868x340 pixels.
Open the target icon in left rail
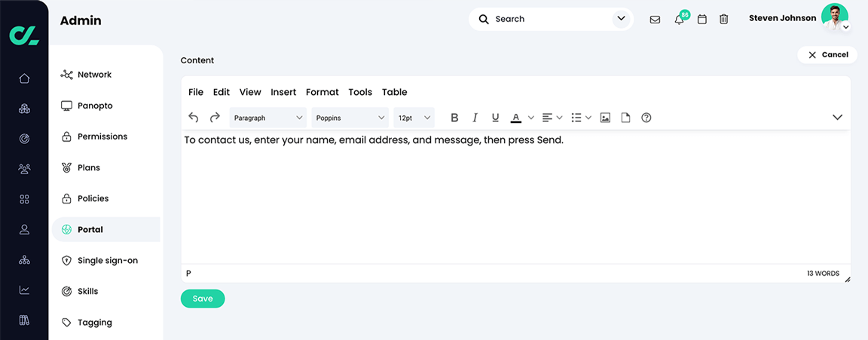(24, 139)
